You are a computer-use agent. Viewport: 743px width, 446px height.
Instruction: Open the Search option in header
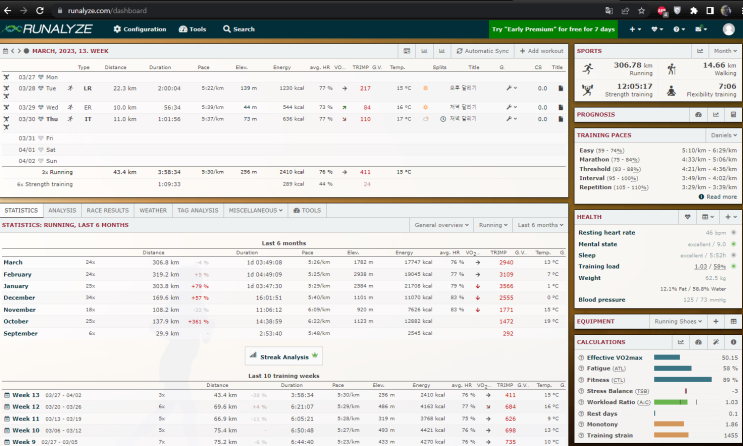click(x=239, y=29)
